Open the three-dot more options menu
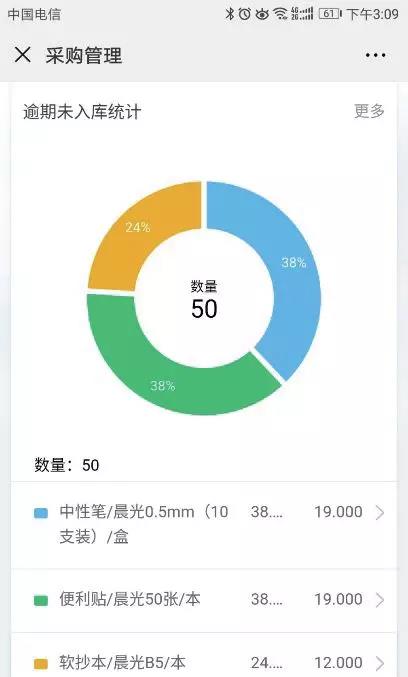The width and height of the screenshot is (408, 677). click(x=375, y=55)
